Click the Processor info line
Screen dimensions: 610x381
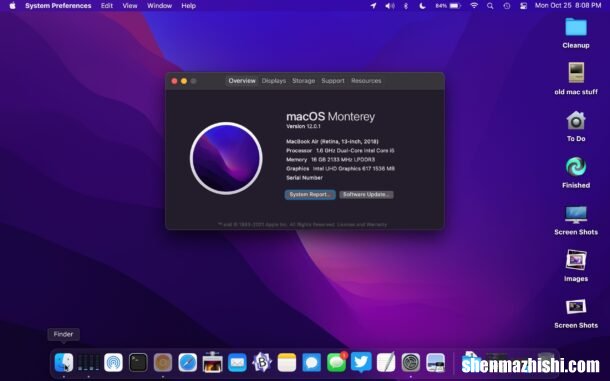(x=340, y=150)
